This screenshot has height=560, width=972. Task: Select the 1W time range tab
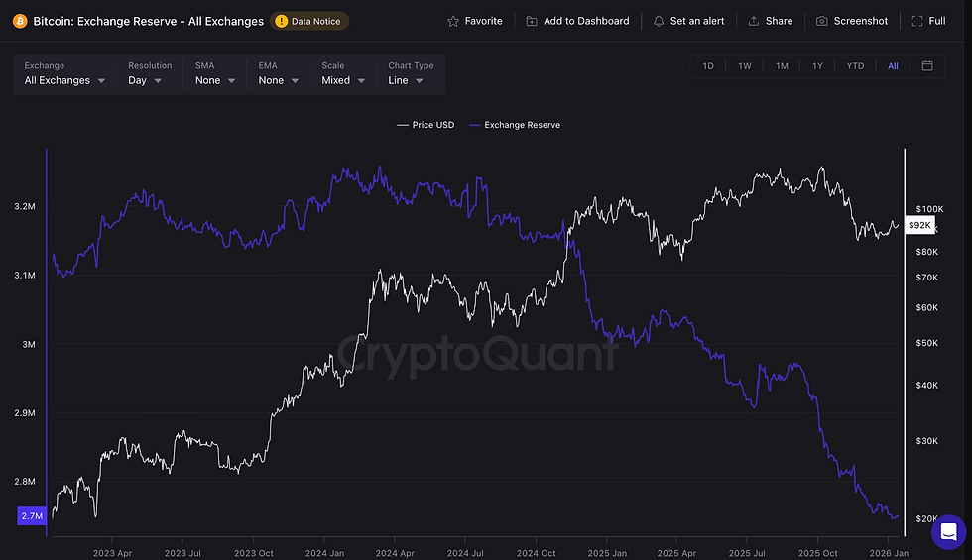tap(744, 66)
